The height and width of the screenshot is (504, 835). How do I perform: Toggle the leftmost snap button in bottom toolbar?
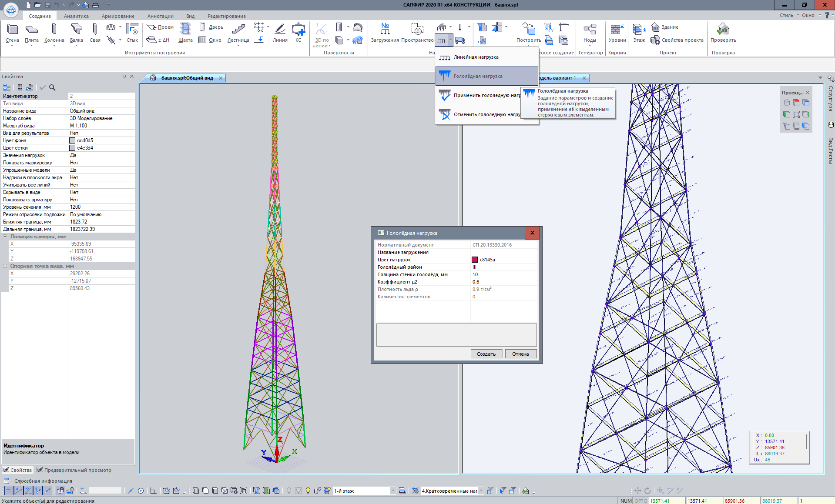coord(8,491)
